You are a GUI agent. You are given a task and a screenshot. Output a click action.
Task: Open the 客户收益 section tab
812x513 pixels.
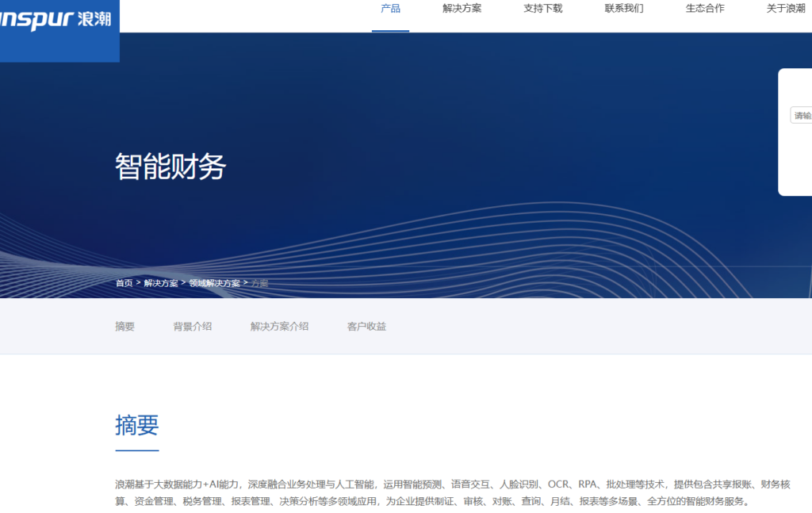pyautogui.click(x=366, y=326)
